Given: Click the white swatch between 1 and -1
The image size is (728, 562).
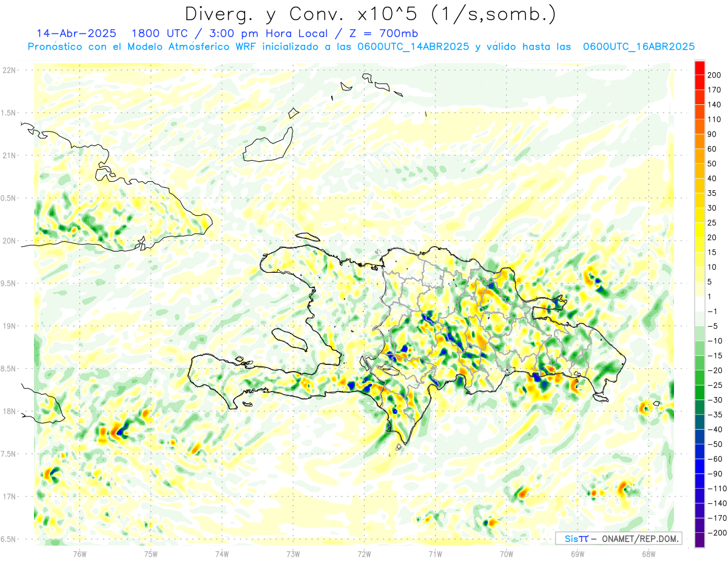Looking at the screenshot, I should (x=699, y=304).
